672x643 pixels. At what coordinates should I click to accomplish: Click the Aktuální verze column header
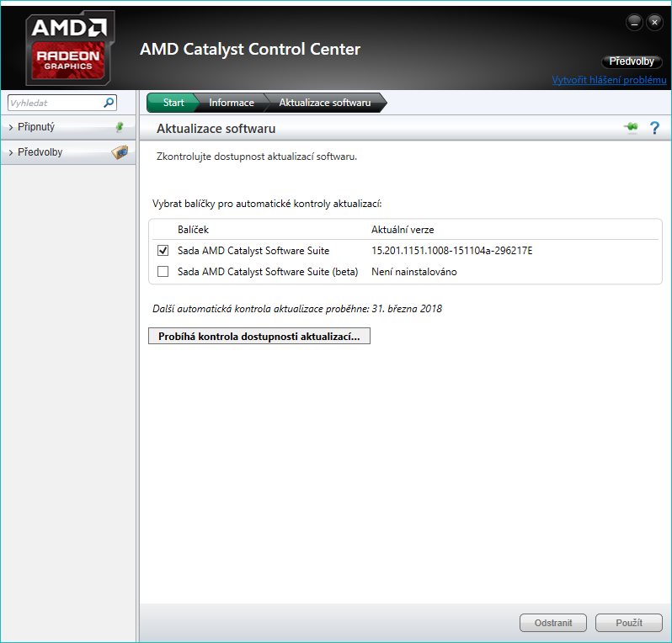[x=403, y=230]
